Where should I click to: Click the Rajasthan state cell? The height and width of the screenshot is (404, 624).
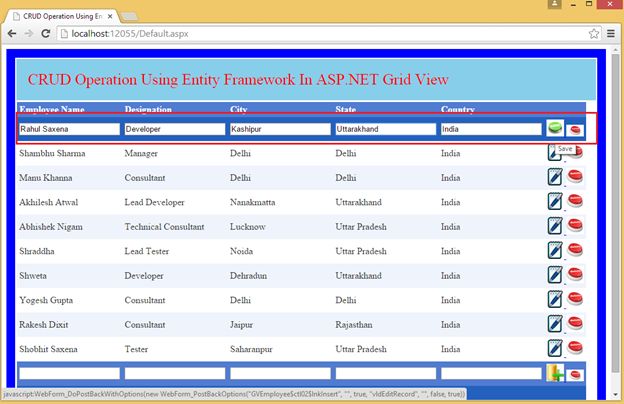coord(354,324)
